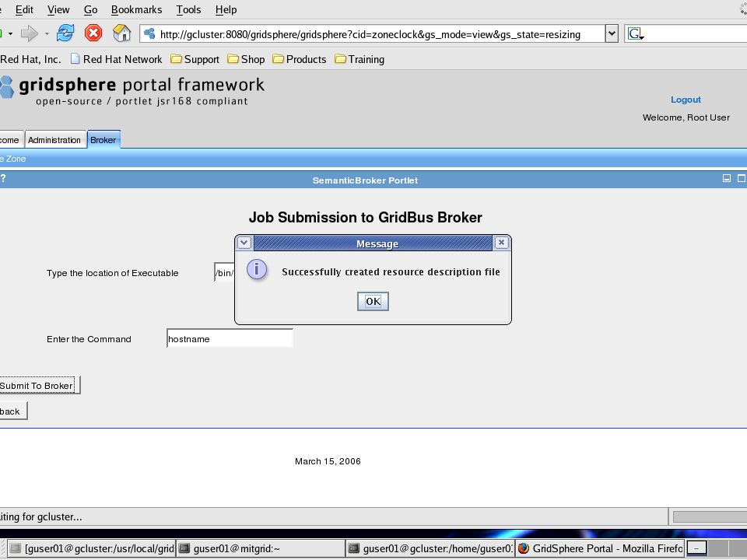The height and width of the screenshot is (560, 747).
Task: Switch to guser01@mitgrid terminal in taskbar
Action: pos(261,548)
